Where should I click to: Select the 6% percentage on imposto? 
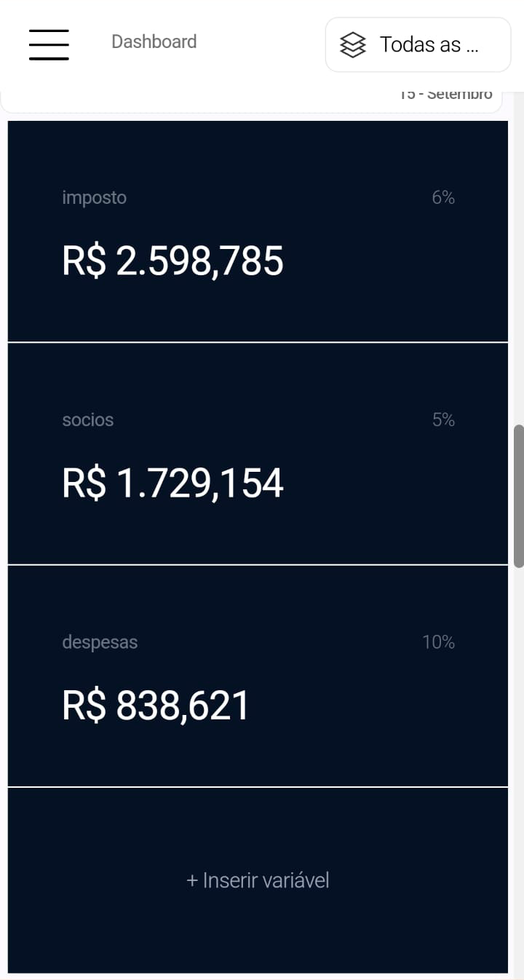(x=442, y=198)
